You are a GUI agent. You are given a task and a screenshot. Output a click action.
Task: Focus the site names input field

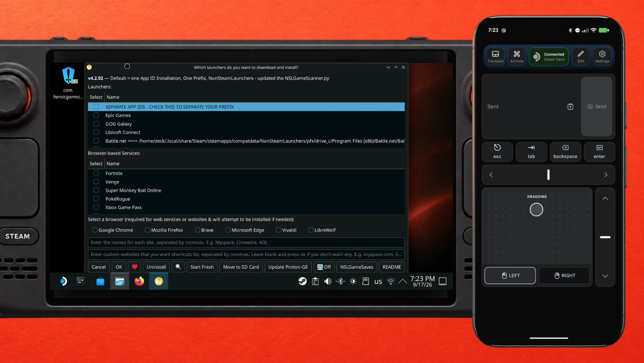coord(246,242)
